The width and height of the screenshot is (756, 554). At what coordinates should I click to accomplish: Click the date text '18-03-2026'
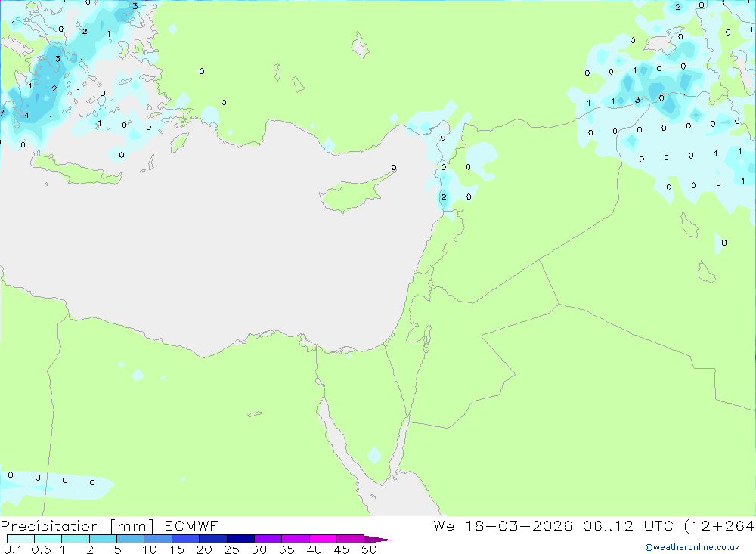[x=519, y=526]
